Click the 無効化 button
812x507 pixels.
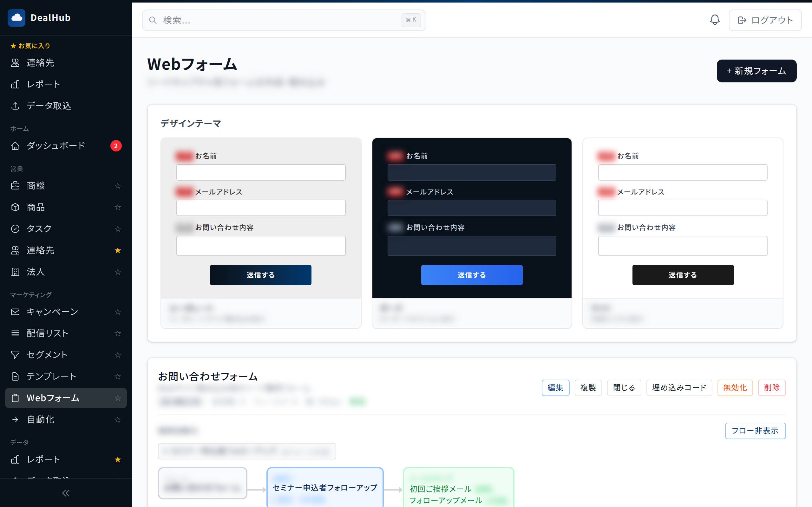click(735, 388)
